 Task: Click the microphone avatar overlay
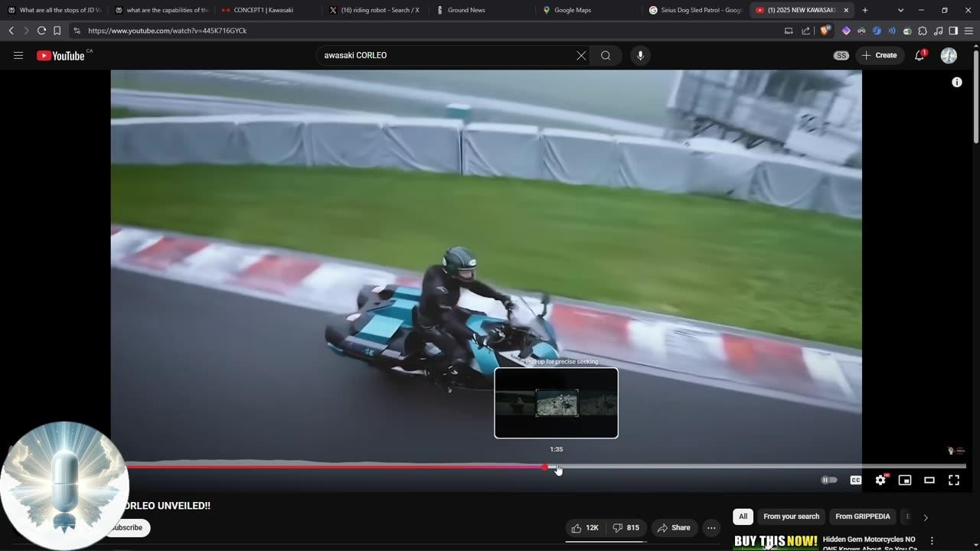(x=65, y=486)
